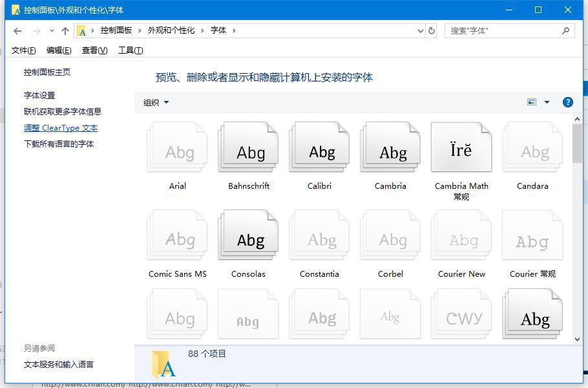This screenshot has height=388, width=588.
Task: Expand the chevron after 外观和个性化 breadcrumb
Action: (202, 31)
